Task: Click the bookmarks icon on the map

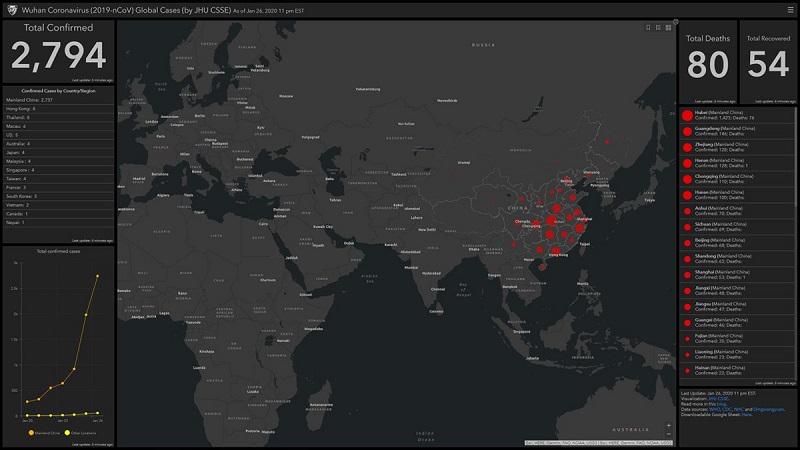Action: click(x=648, y=27)
